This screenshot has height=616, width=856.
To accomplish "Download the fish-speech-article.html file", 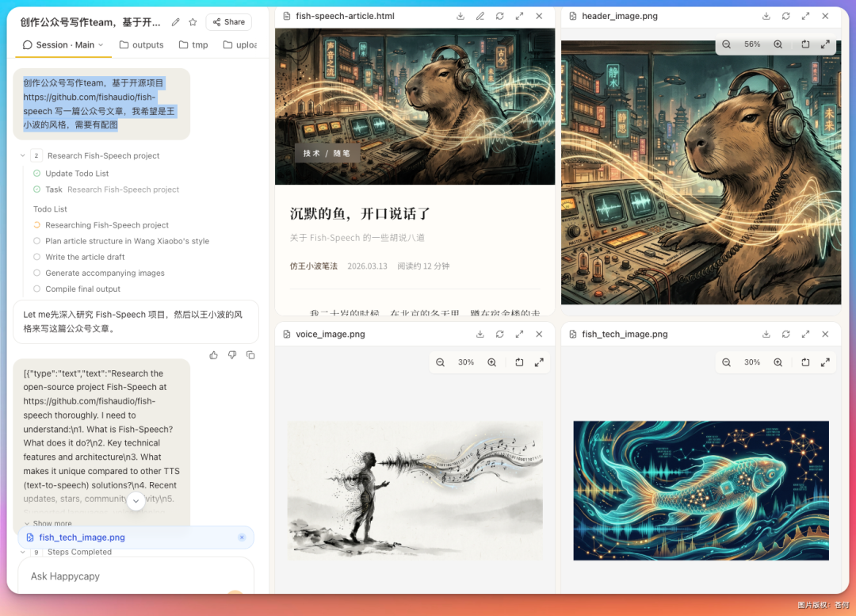I will (460, 15).
